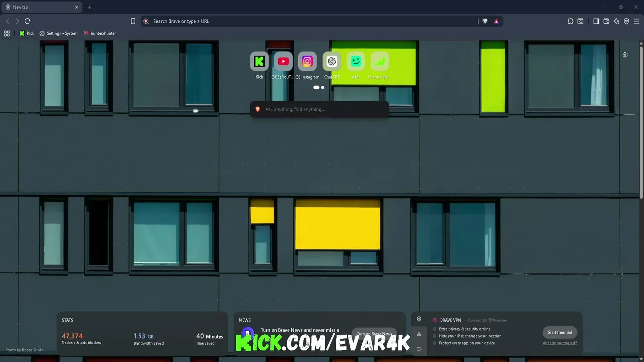Click the Brave Rewards triangle icon
Image resolution: width=644 pixels, height=362 pixels.
(x=496, y=21)
